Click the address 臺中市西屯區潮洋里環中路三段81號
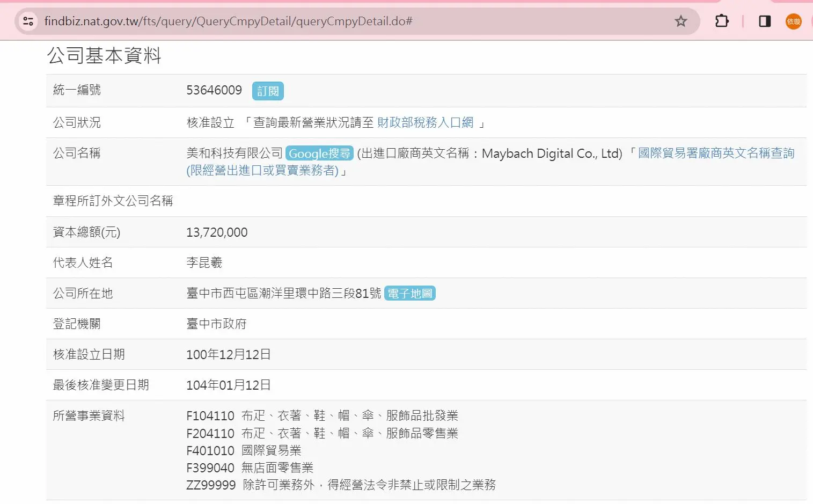Viewport: 813px width, 504px height. pos(283,294)
